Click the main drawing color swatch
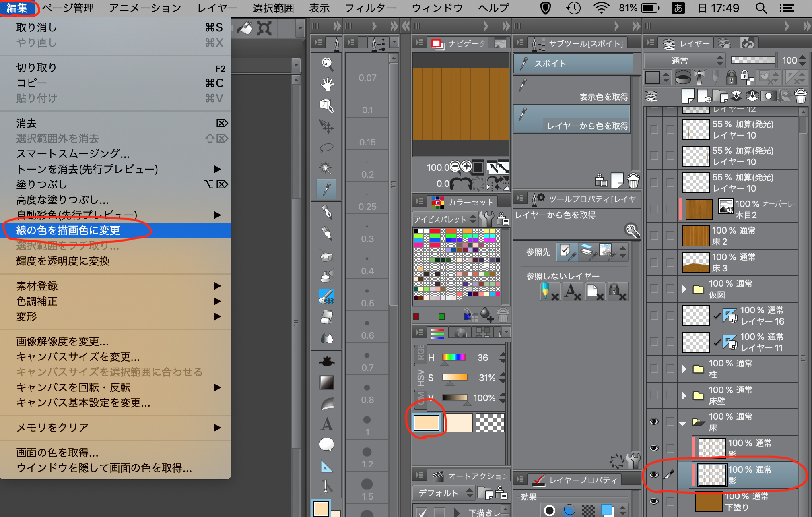Screen dimensions: 812x517 427,422
